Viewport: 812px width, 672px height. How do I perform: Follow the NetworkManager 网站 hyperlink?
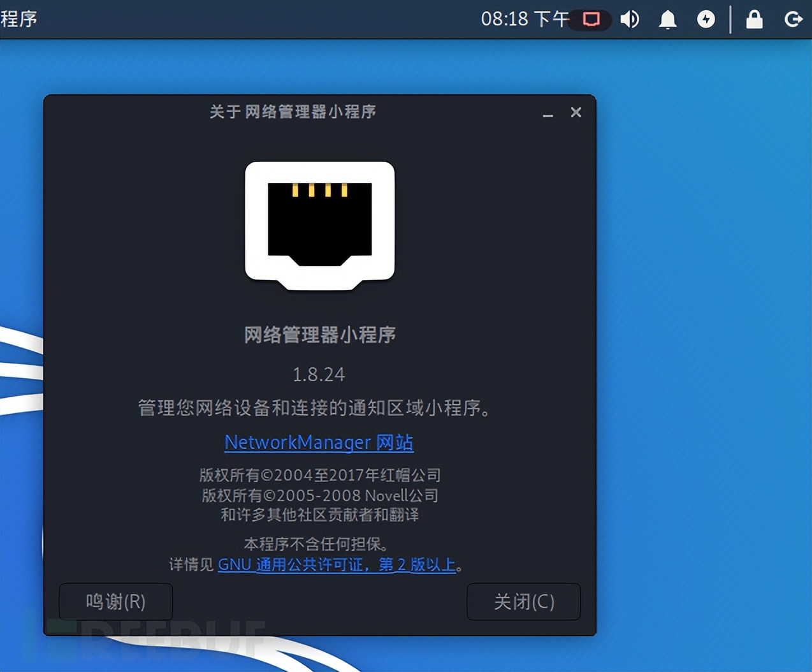click(x=318, y=442)
